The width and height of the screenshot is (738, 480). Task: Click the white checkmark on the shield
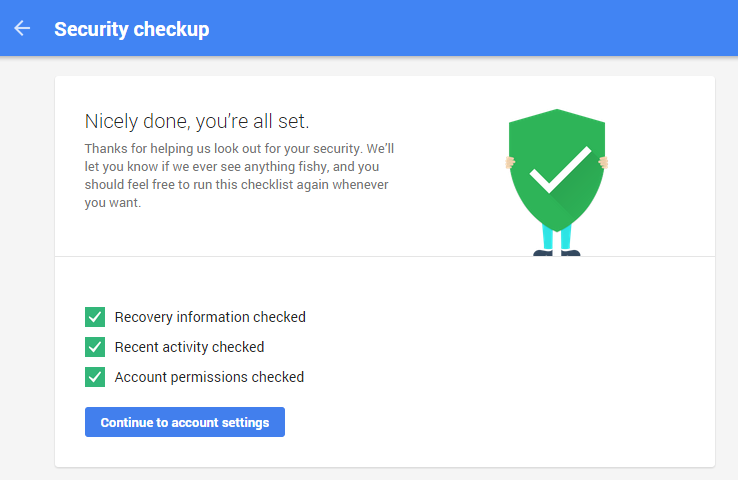coord(560,170)
